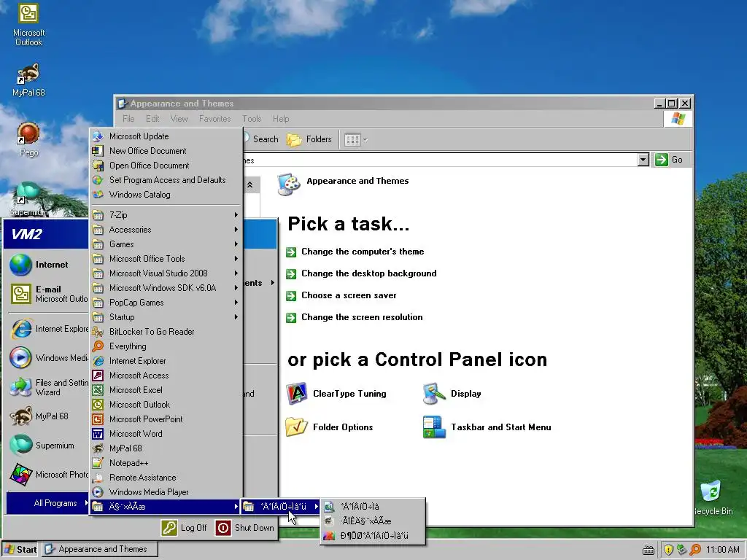Open Set Program Access and Defaults
The height and width of the screenshot is (560, 747).
(166, 180)
